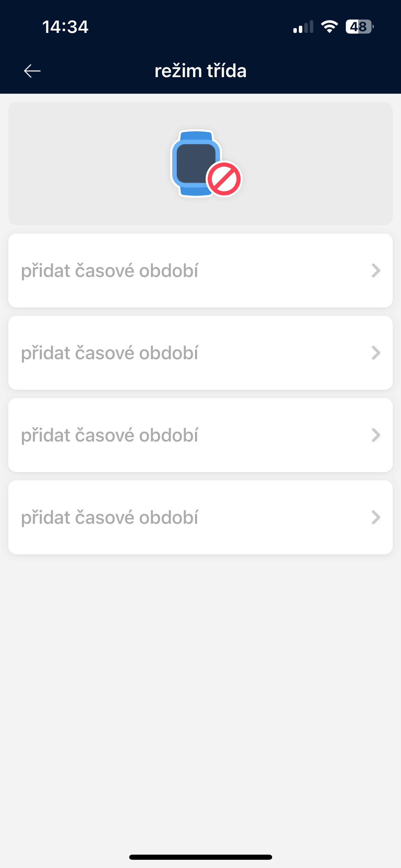Tap the battery indicator showing 48
The width and height of the screenshot is (401, 868).
[x=359, y=26]
